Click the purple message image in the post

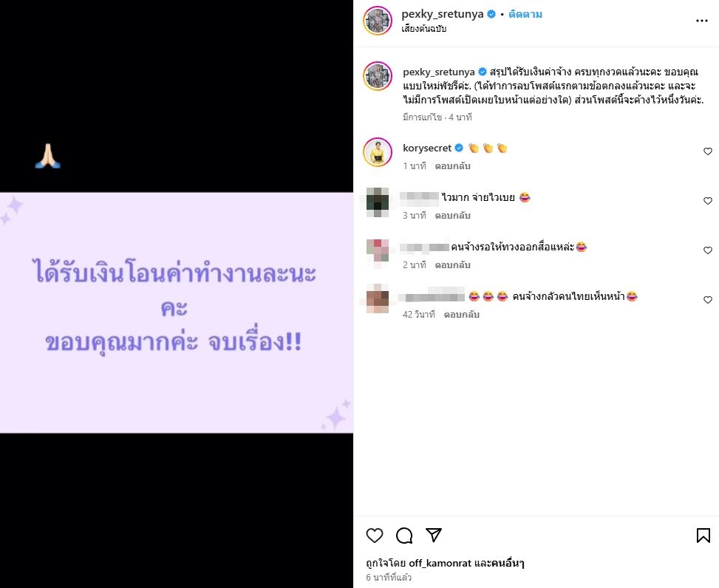click(177, 312)
